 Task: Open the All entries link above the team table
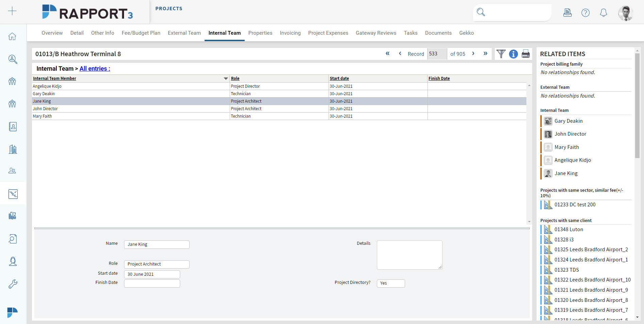(94, 68)
